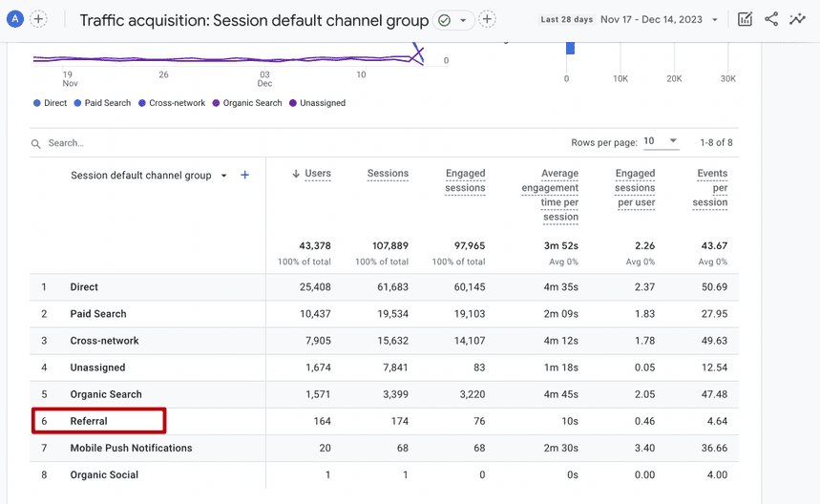This screenshot has width=820, height=504.
Task: Click the report title Traffic acquisition
Action: coord(254,20)
